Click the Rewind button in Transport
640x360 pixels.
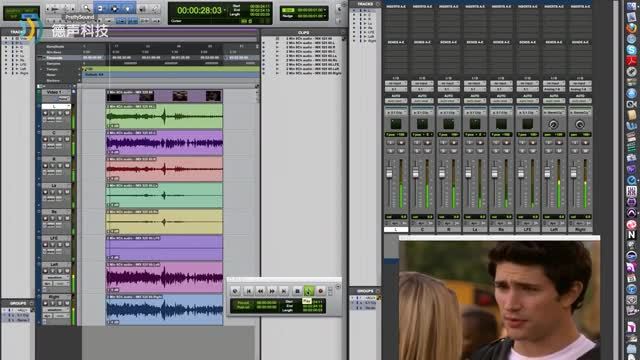pyautogui.click(x=260, y=291)
